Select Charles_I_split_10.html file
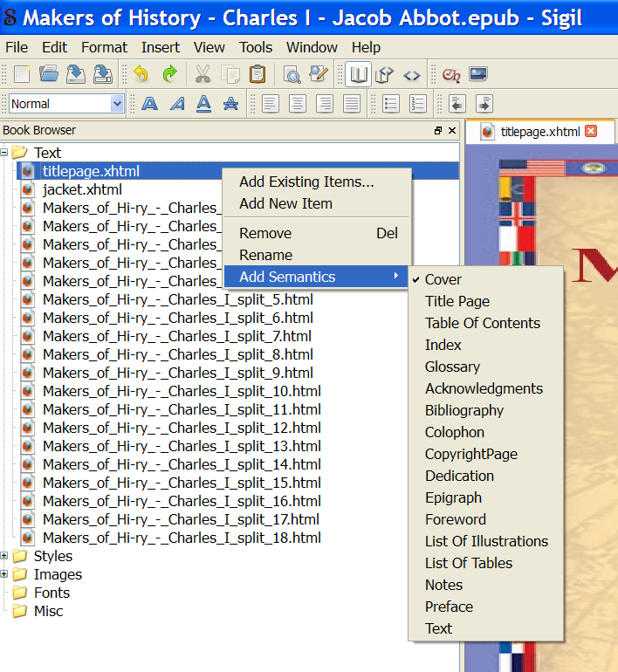Screen dimensions: 618x672 click(x=182, y=391)
